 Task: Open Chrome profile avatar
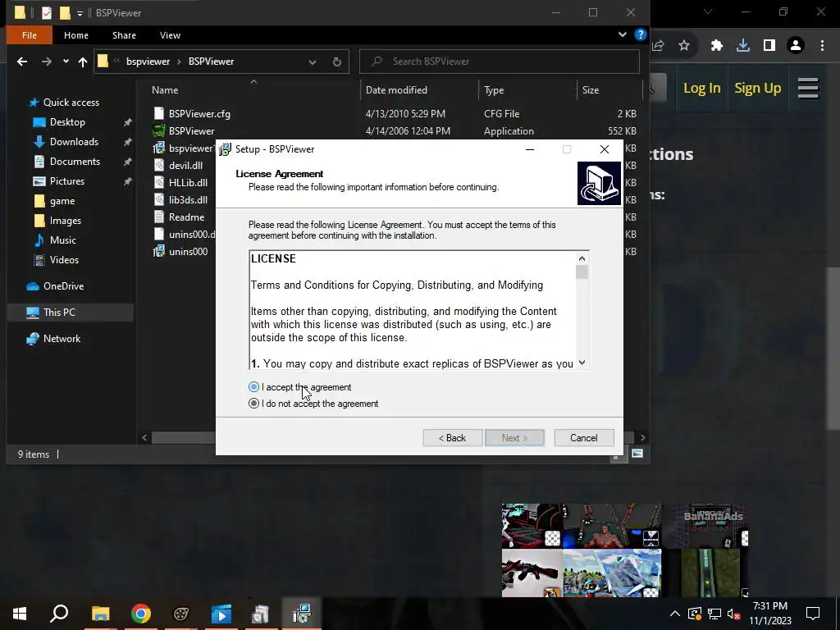pyautogui.click(x=796, y=46)
